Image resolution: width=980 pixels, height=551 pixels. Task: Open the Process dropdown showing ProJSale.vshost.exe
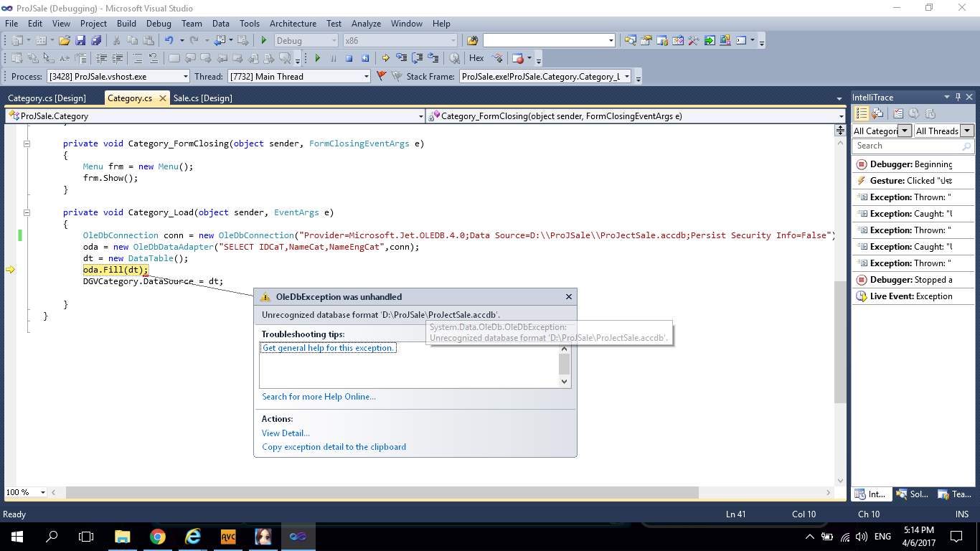(185, 76)
